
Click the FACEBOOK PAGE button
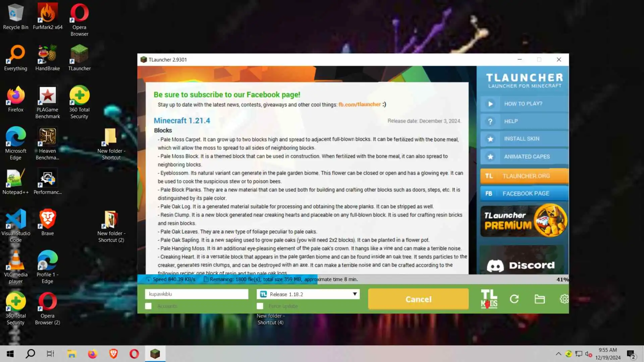(x=524, y=193)
